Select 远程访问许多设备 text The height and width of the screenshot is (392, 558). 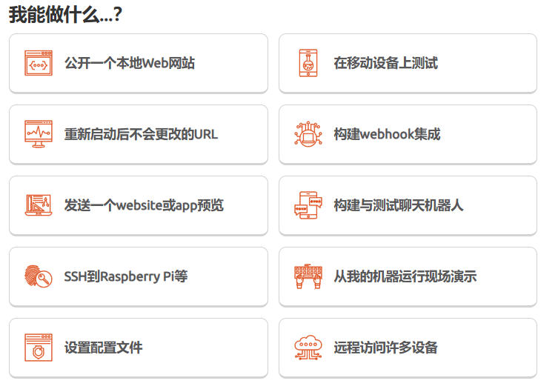click(386, 348)
